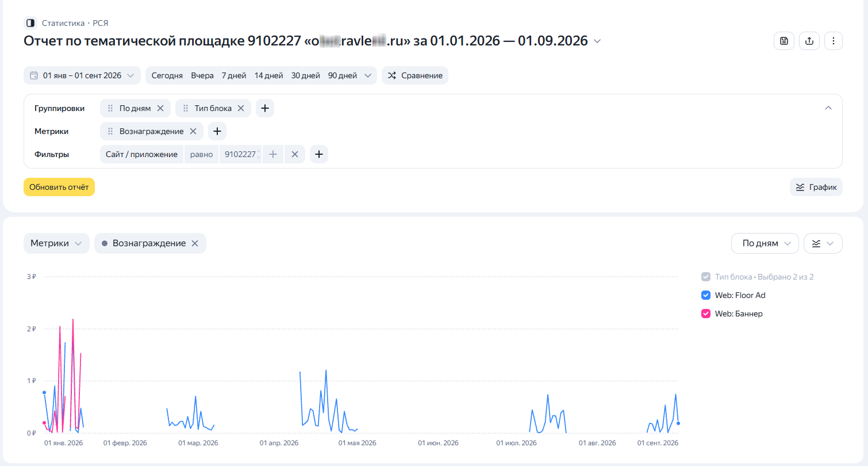Save report using the floppy disk icon

coord(784,41)
